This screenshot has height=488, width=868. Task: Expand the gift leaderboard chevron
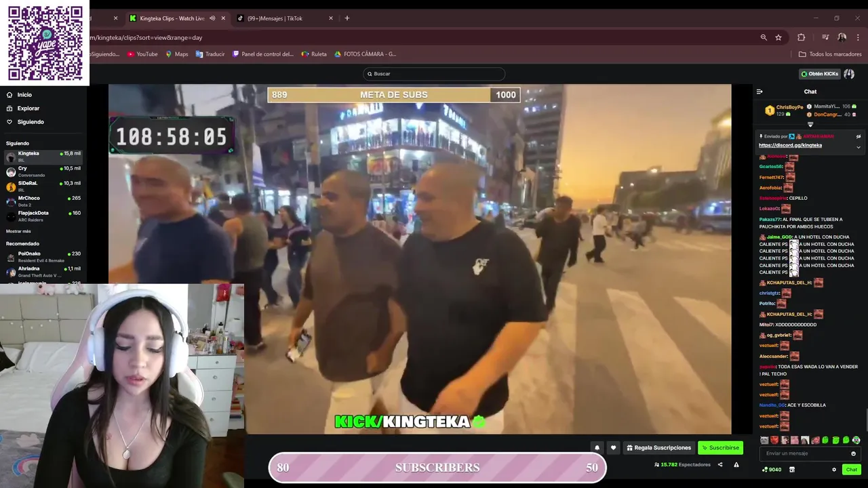click(x=810, y=125)
